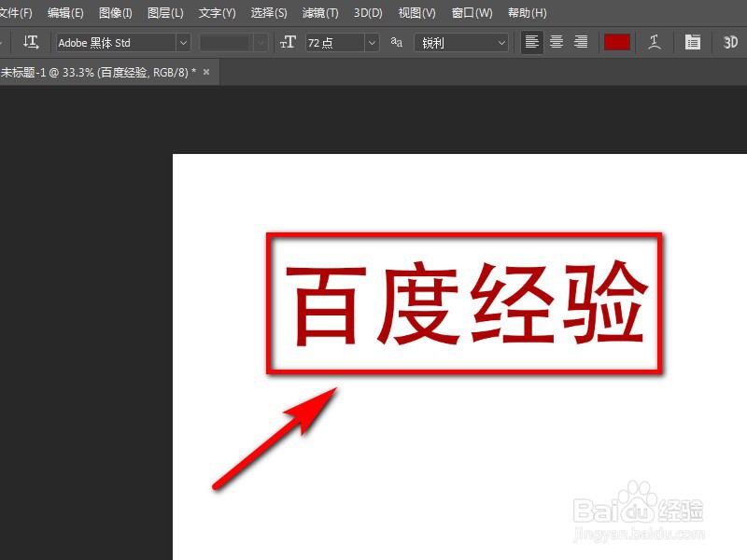Select right align text

581,42
